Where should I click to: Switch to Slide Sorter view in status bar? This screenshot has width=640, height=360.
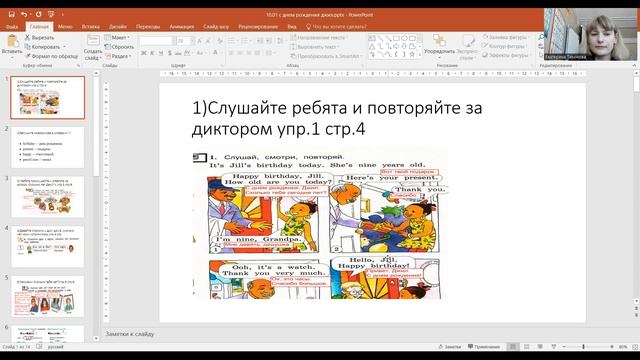pyautogui.click(x=527, y=347)
